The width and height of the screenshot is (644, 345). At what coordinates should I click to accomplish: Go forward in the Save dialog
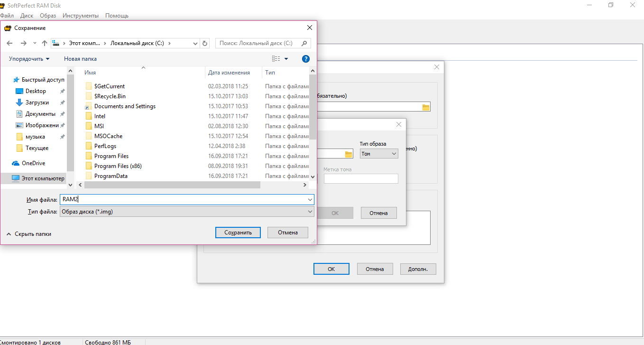(x=24, y=43)
